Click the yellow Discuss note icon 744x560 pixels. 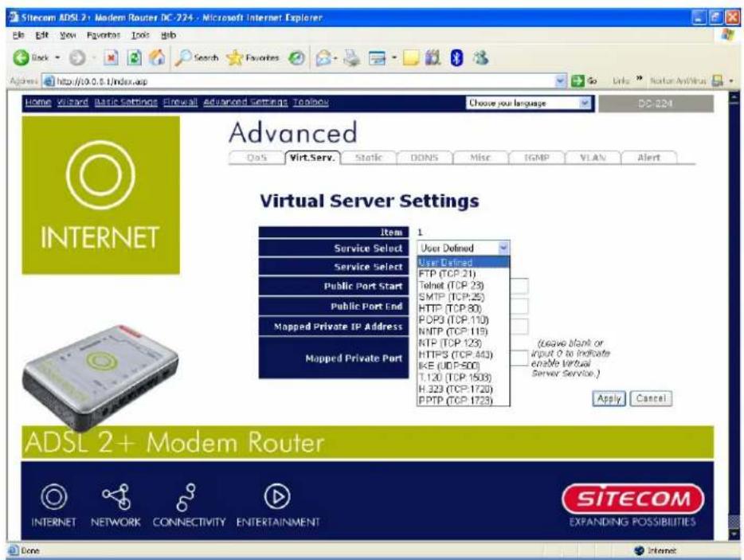click(411, 58)
